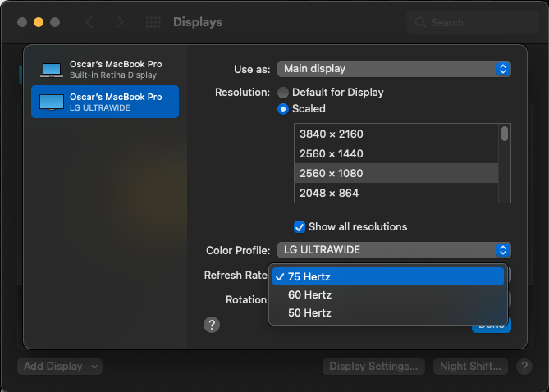The image size is (549, 392).
Task: Click the back navigation arrow
Action: [89, 22]
